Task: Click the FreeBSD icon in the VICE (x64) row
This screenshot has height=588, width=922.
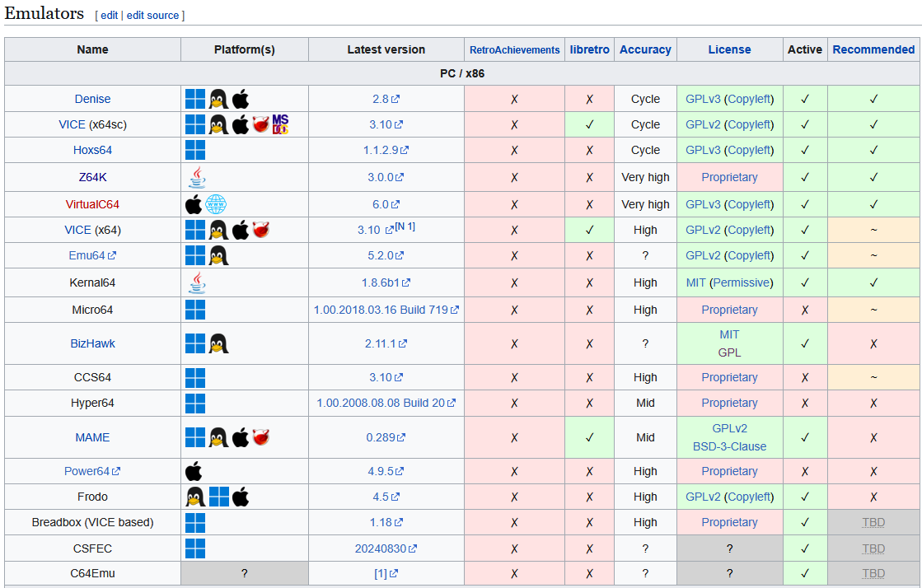Action: pos(261,230)
